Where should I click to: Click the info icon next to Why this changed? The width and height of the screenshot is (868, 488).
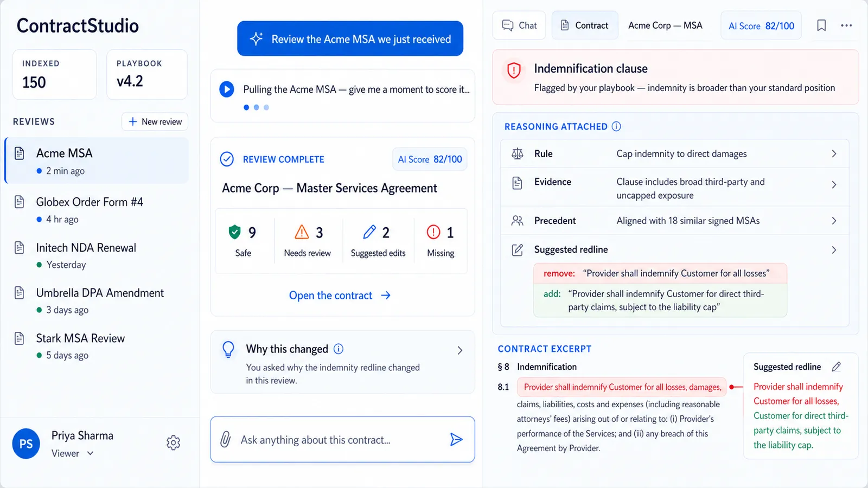tap(339, 349)
